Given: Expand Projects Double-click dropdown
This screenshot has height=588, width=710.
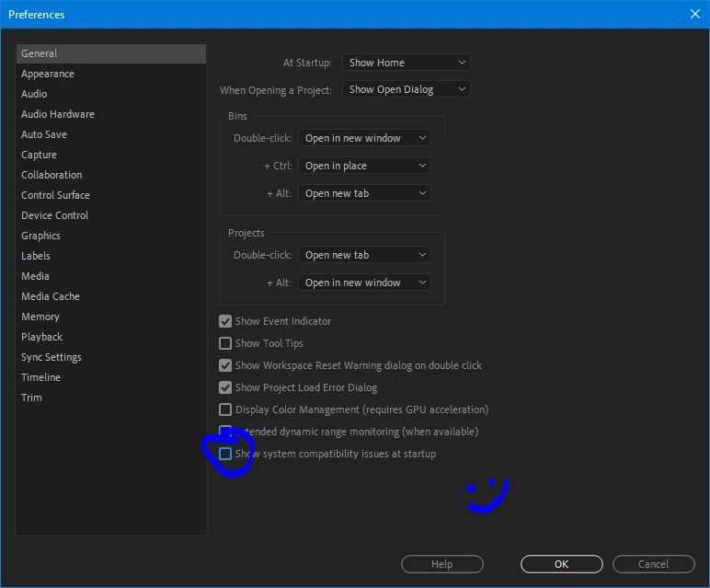Looking at the screenshot, I should (x=364, y=255).
